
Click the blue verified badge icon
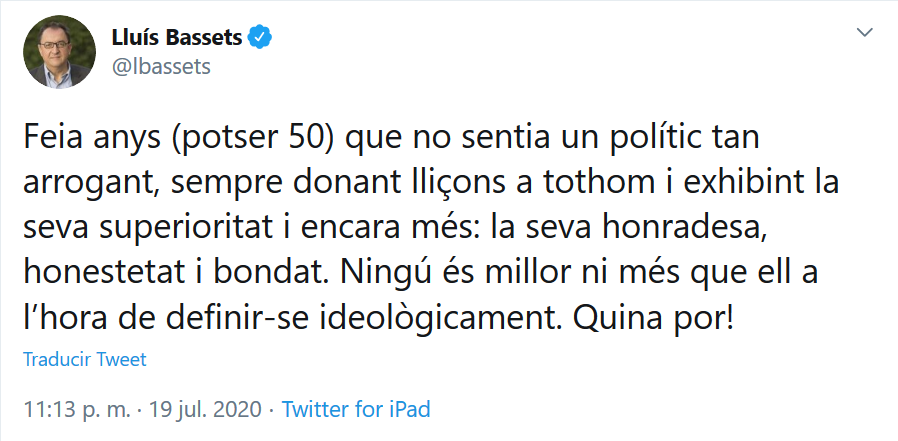(x=260, y=39)
